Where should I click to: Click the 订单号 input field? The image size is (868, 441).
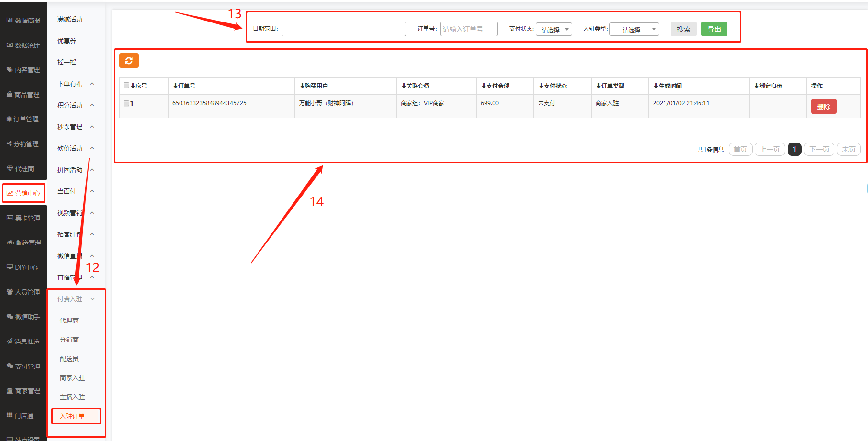(x=469, y=29)
